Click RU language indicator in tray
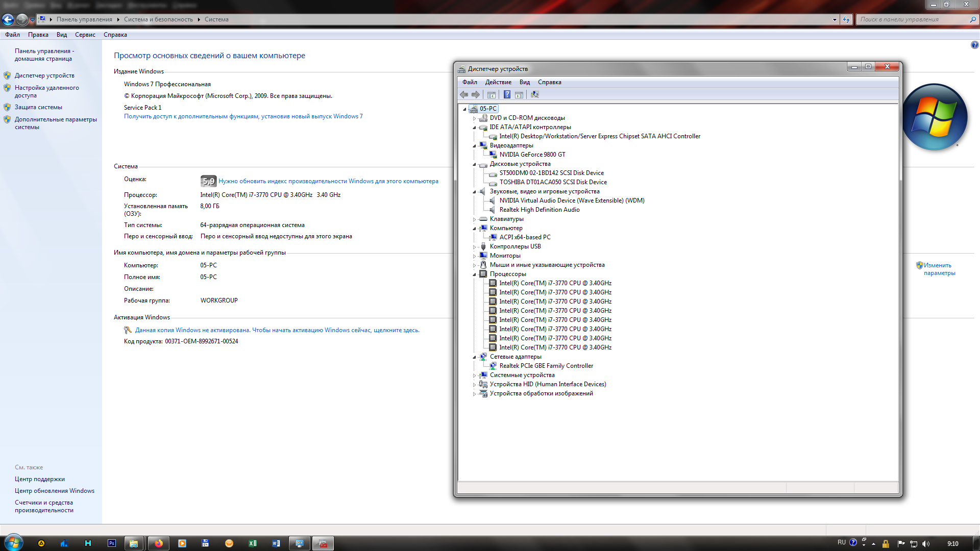The height and width of the screenshot is (551, 980). pyautogui.click(x=841, y=542)
